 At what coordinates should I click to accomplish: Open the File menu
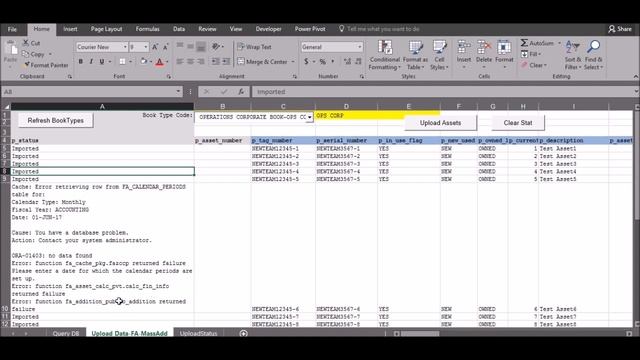pyautogui.click(x=12, y=29)
